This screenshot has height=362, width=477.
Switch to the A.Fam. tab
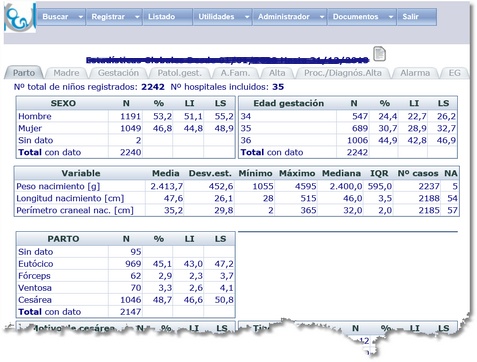click(x=235, y=73)
